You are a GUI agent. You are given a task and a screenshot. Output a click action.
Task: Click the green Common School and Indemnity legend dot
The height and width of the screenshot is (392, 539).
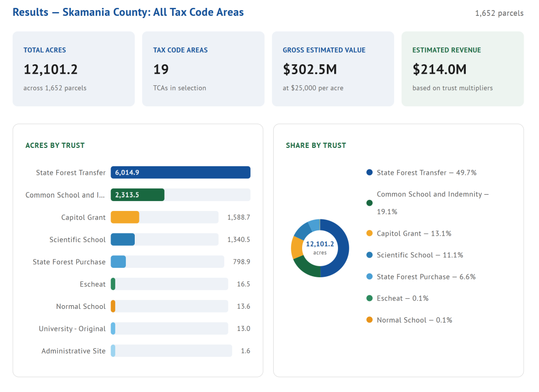pyautogui.click(x=369, y=203)
